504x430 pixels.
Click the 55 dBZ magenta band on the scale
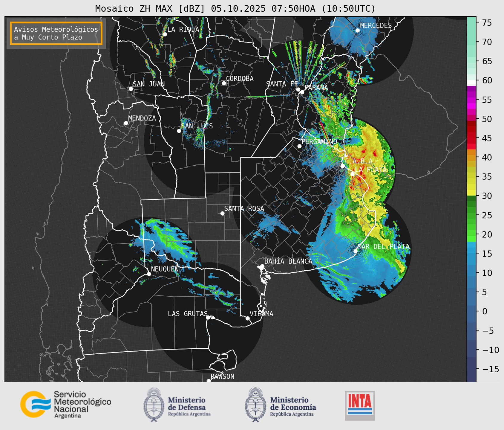click(x=471, y=100)
